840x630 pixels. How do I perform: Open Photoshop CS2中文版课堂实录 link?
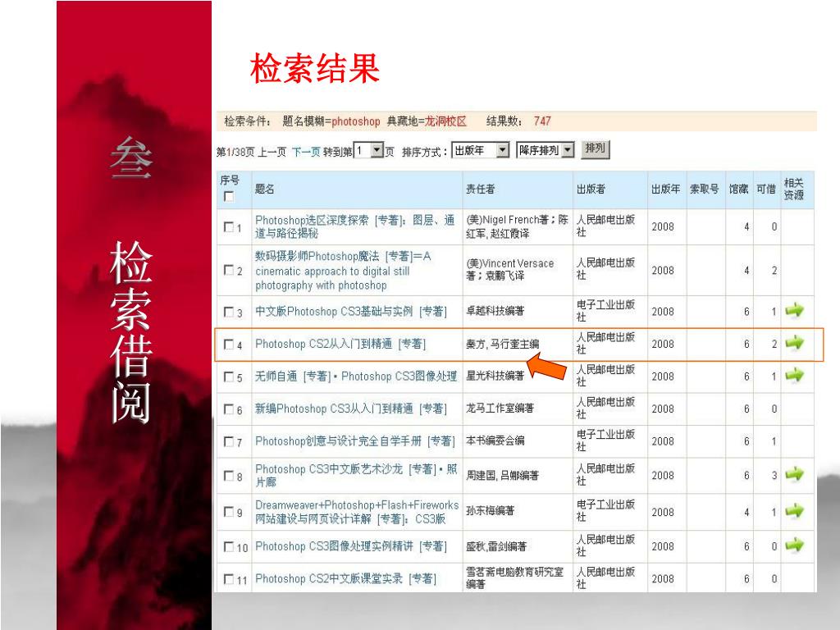[x=345, y=578]
